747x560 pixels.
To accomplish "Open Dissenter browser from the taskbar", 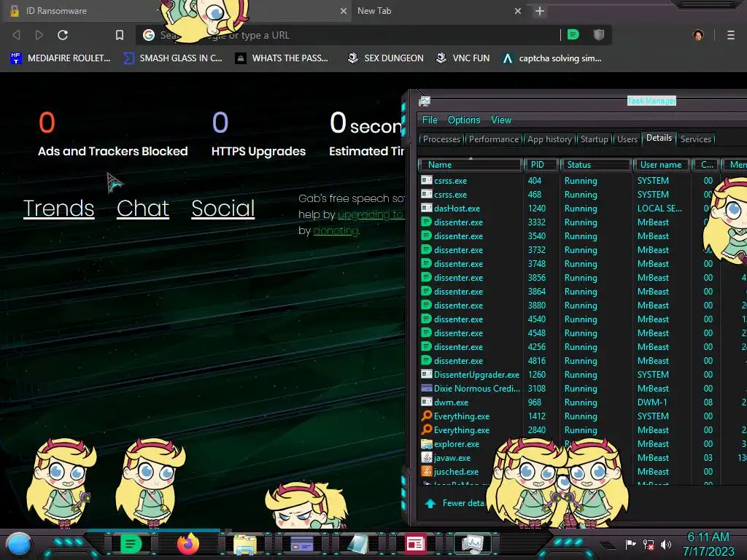I will pos(131,544).
